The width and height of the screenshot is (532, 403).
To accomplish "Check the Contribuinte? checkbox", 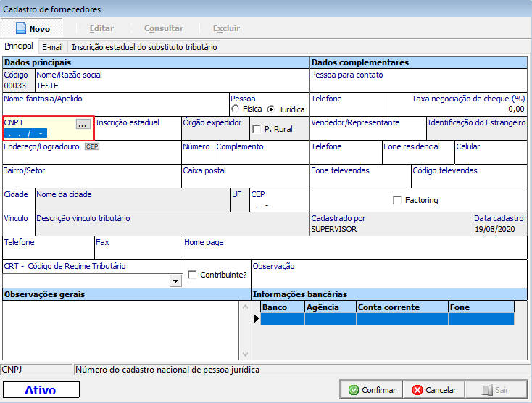I will tap(192, 275).
